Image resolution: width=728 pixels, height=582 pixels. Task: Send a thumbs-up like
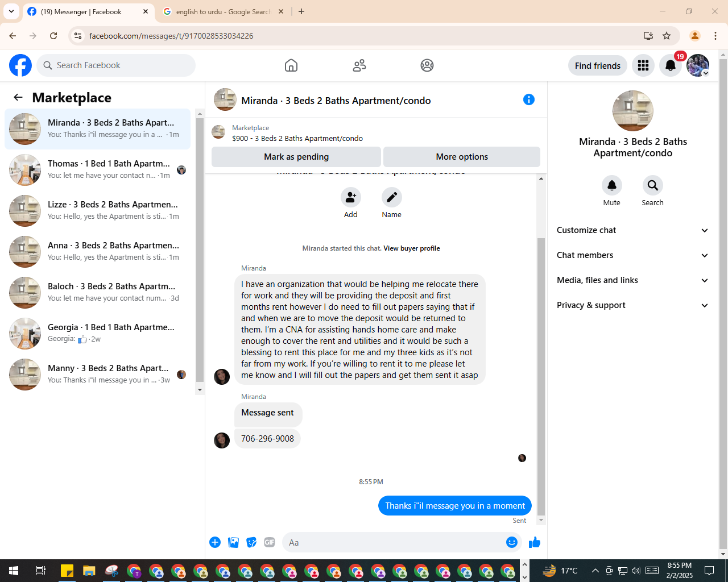point(535,542)
